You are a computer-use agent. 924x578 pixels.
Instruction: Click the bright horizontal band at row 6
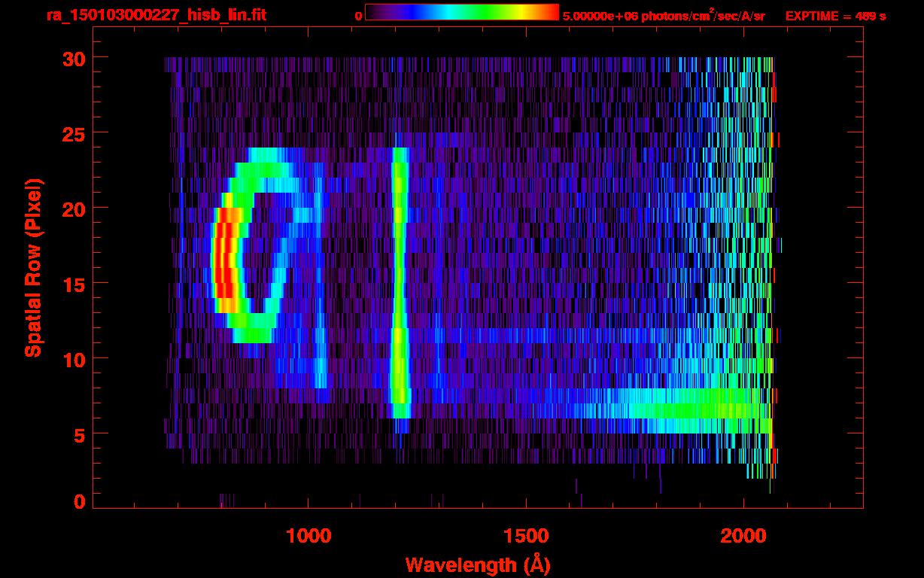(670, 410)
